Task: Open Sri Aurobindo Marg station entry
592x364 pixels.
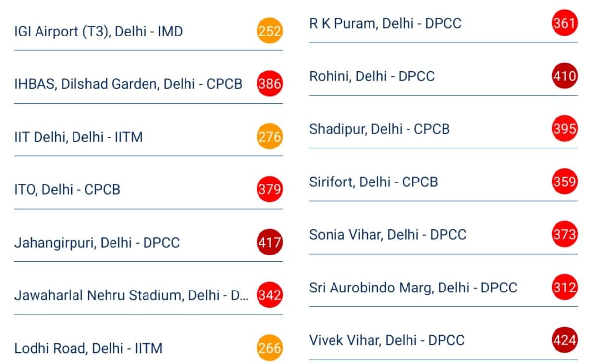Action: coord(413,288)
